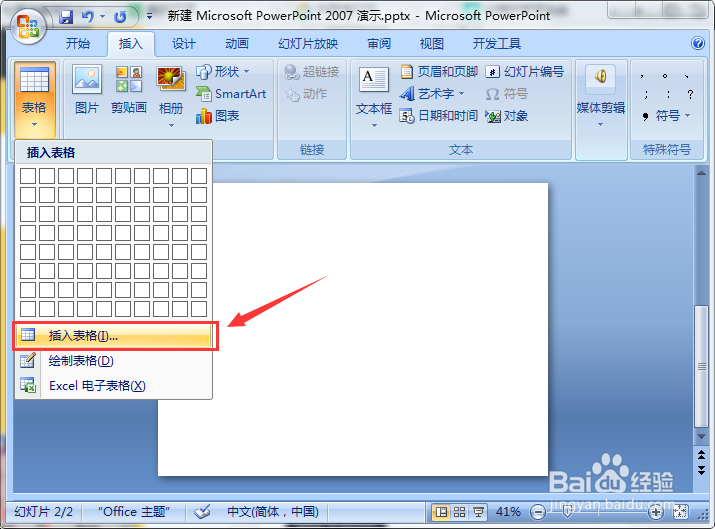Expand the 相册 dropdown arrow
The width and height of the screenshot is (715, 529).
pos(171,125)
